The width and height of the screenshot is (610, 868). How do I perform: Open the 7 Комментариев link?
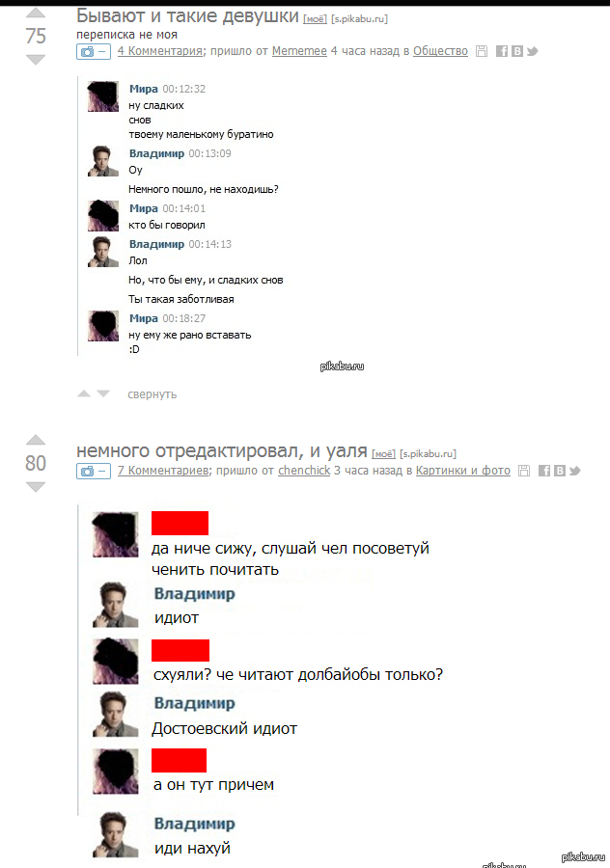[163, 471]
